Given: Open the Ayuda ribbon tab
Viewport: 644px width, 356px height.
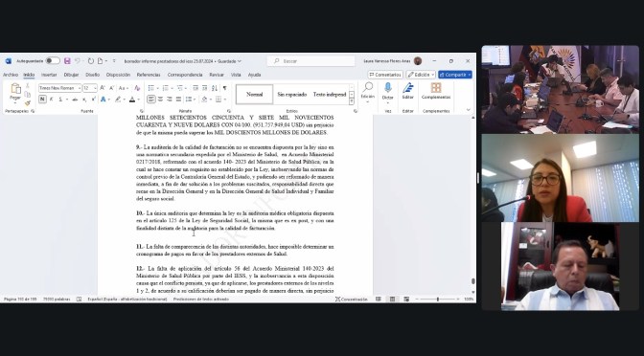Looking at the screenshot, I should [254, 75].
